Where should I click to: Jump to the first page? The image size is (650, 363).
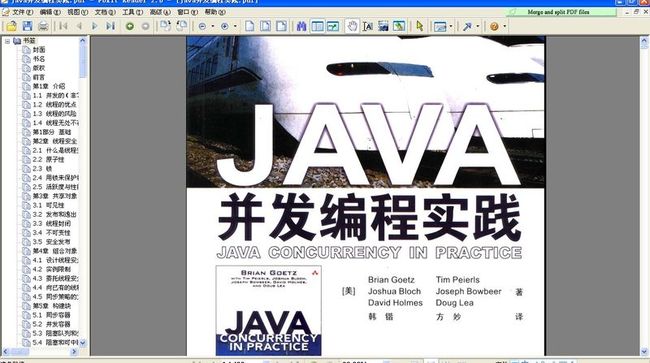pyautogui.click(x=63, y=26)
